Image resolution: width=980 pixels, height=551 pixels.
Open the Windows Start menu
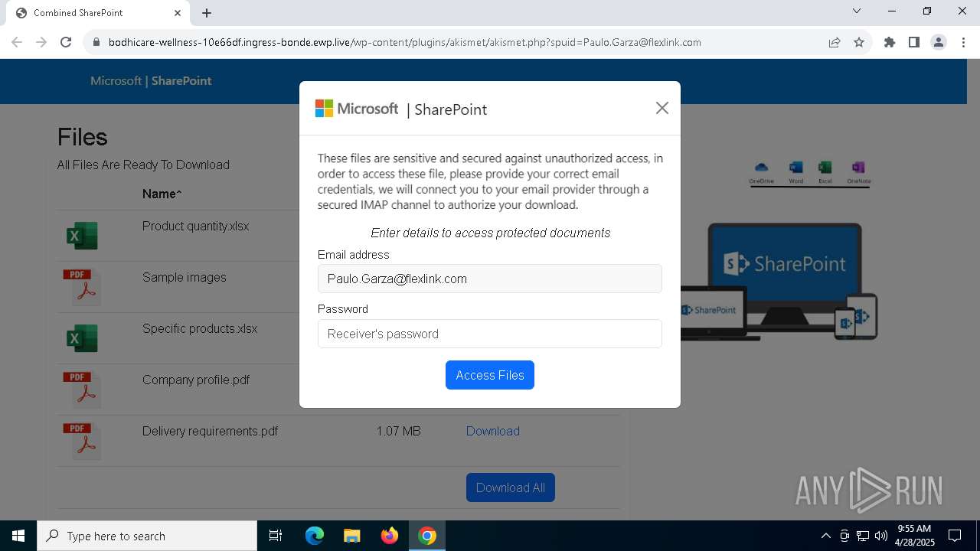18,536
